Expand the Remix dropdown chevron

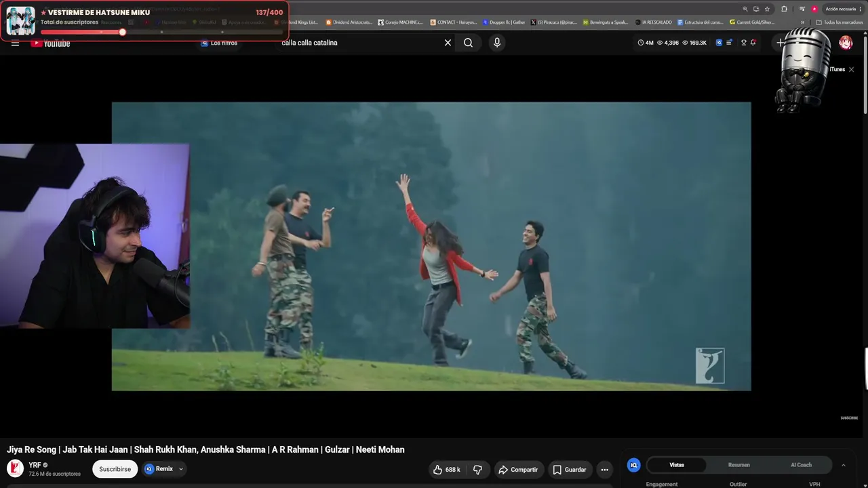(x=181, y=469)
